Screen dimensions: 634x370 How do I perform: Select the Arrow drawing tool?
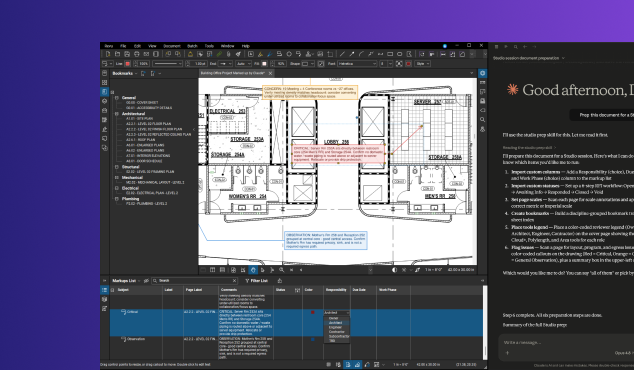click(x=352, y=54)
